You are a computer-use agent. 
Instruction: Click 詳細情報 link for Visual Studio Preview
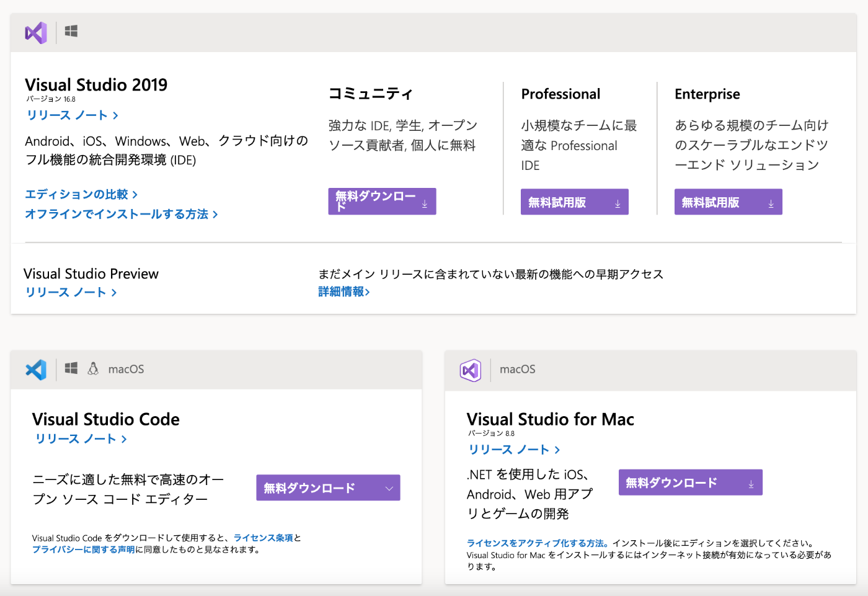click(344, 291)
